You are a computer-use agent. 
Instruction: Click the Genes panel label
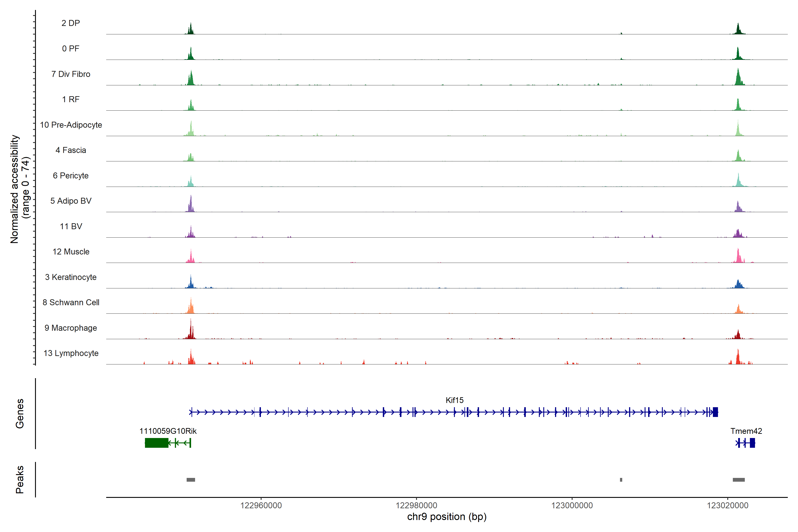coord(20,414)
